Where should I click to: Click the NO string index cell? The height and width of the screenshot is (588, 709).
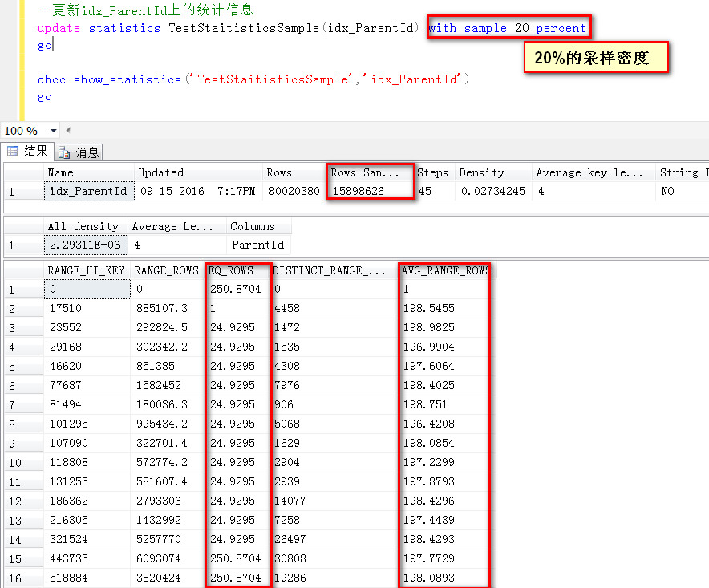coord(683,191)
